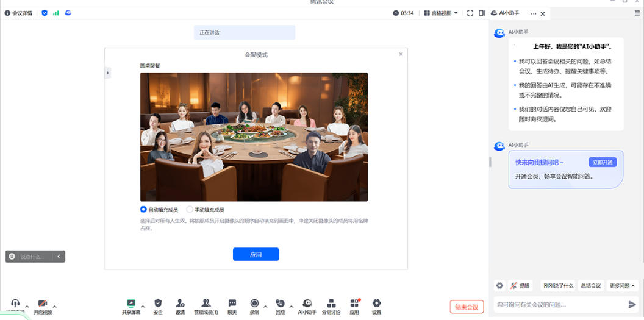Viewport: 644px width, 320px height.
Task: Click the AI question input field
Action: (x=559, y=304)
